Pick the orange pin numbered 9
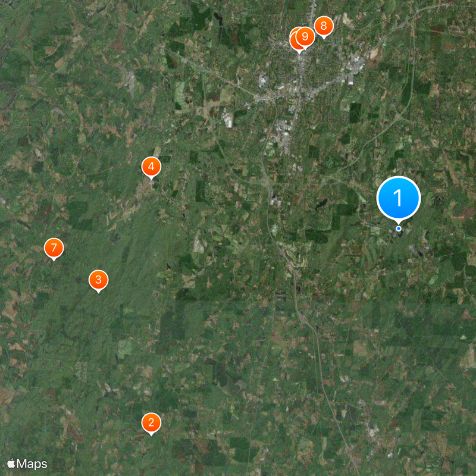Image resolution: width=476 pixels, height=476 pixels. [x=305, y=36]
